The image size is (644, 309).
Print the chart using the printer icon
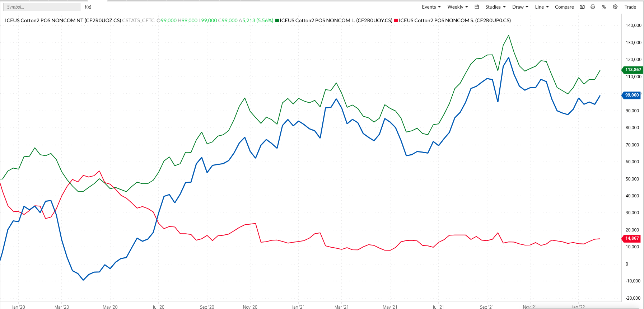coord(593,7)
